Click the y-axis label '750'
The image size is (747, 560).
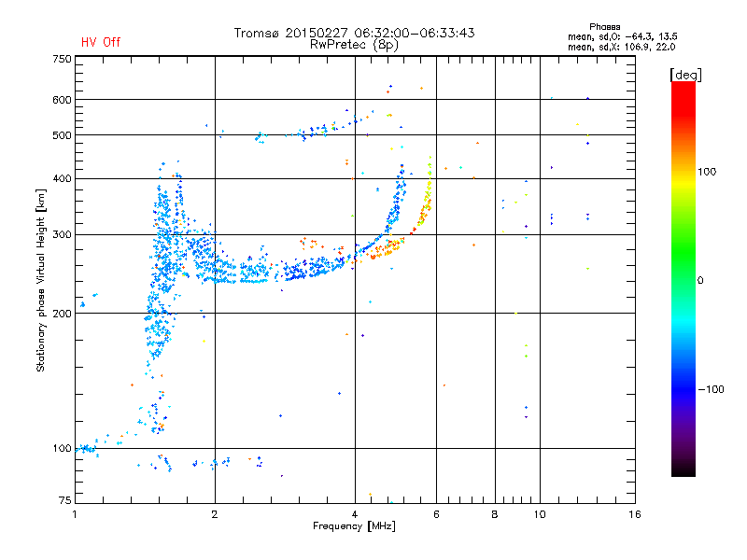[62, 59]
